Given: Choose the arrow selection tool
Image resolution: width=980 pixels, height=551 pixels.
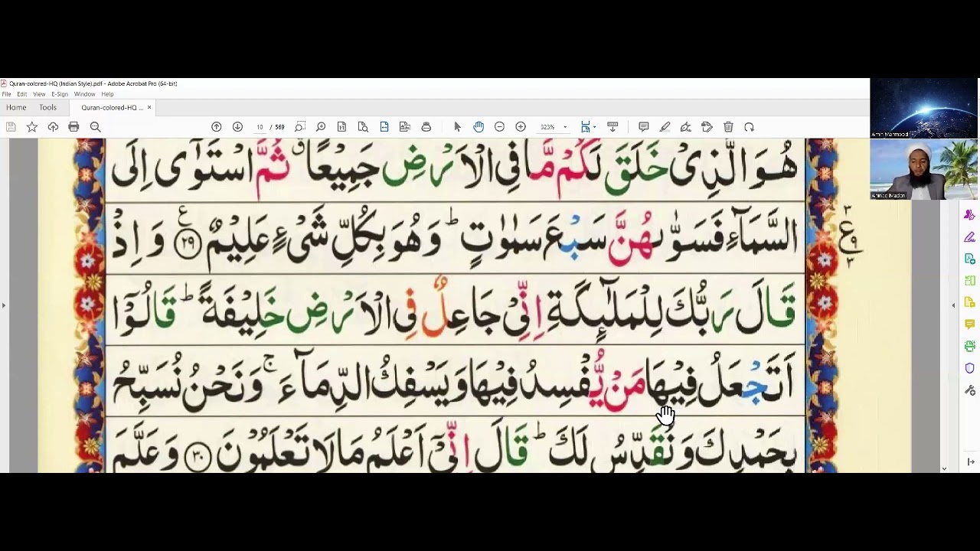Looking at the screenshot, I should pos(458,127).
